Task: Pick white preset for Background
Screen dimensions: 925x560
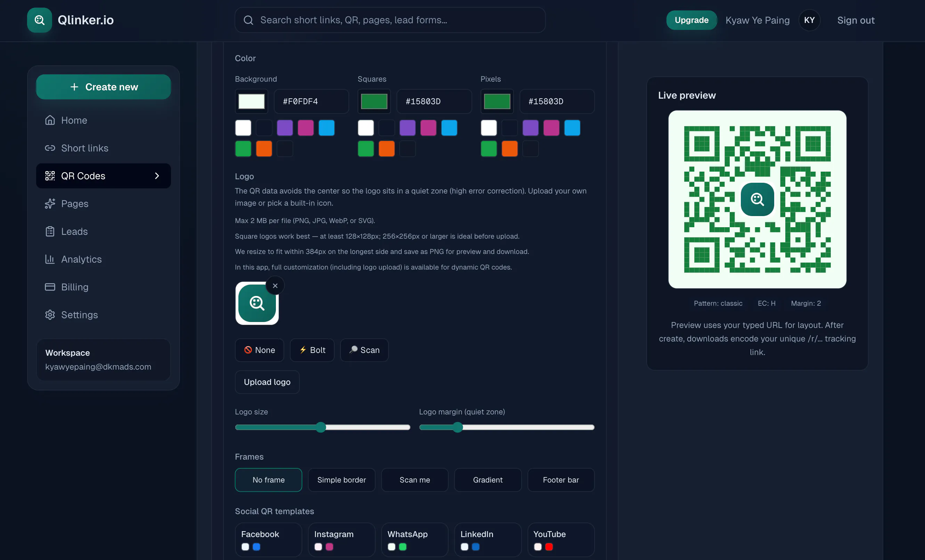Action: [243, 128]
